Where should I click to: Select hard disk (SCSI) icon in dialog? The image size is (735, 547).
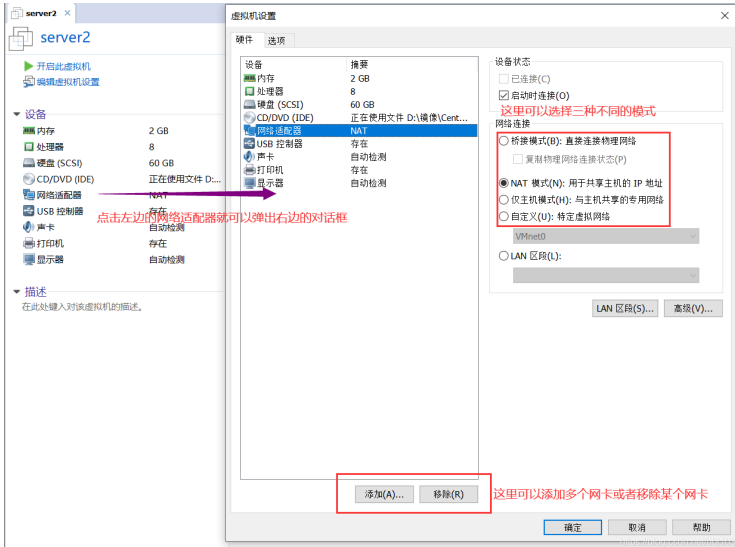coord(249,104)
